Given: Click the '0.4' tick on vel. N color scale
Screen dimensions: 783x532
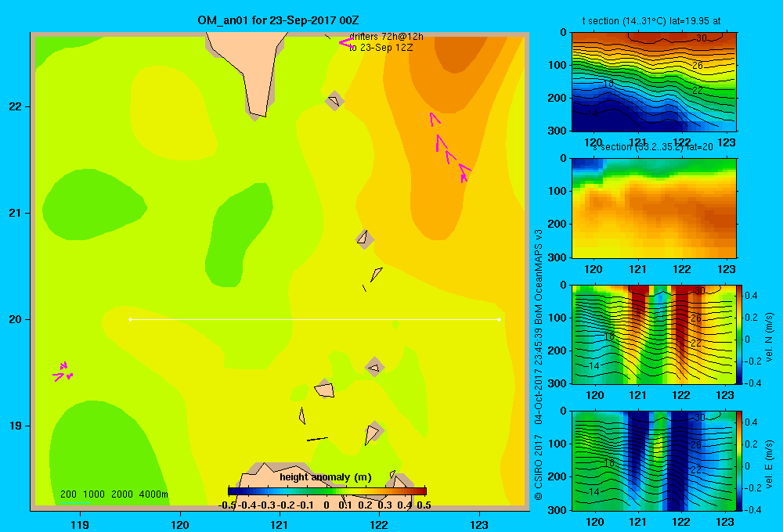Looking at the screenshot, I should (x=751, y=296).
